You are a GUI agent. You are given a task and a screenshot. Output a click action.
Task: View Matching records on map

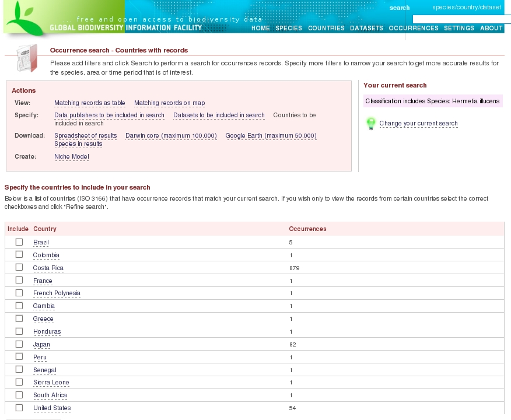point(170,103)
